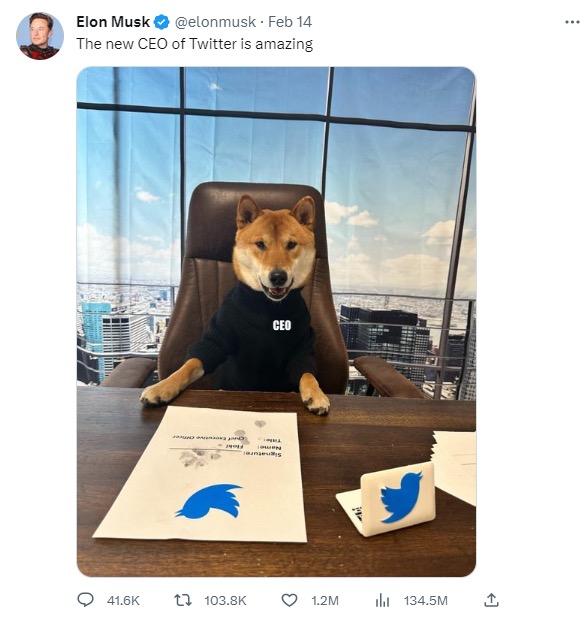Share the tweet using the upload arrow icon

click(x=491, y=600)
